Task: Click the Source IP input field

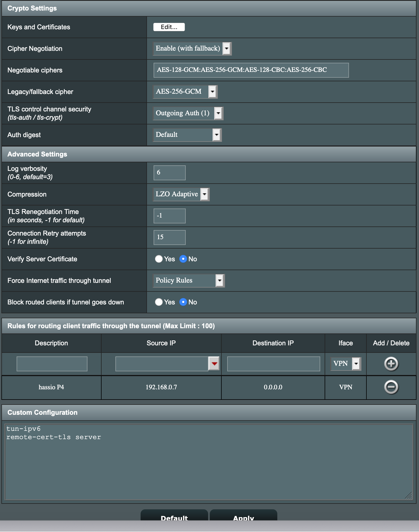Action: click(x=162, y=364)
